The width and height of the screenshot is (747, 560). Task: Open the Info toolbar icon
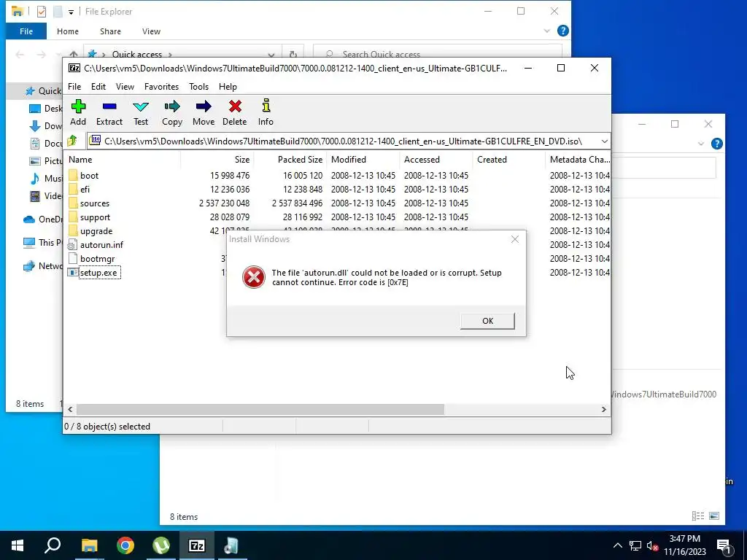tap(266, 106)
